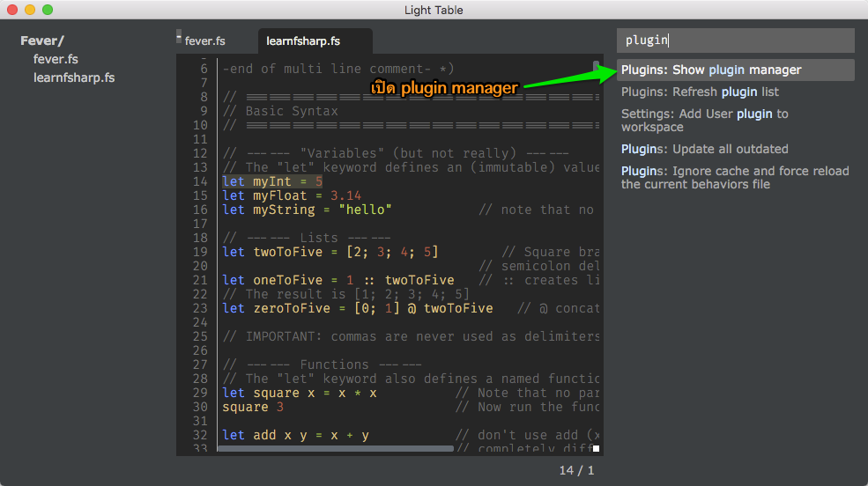Screen dimensions: 868x486
Task: Click the fever.fs tab dirty indicator icon
Action: click(179, 36)
